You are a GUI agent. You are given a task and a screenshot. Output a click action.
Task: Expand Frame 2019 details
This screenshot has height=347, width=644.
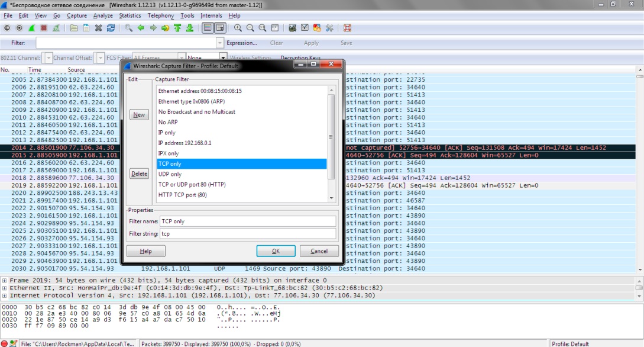pos(5,281)
